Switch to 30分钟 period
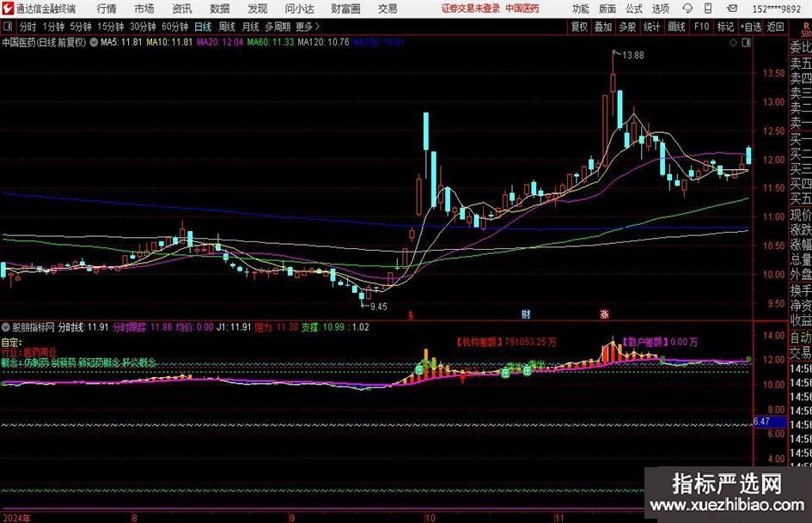Viewport: 812px width, 523px height. pyautogui.click(x=143, y=27)
